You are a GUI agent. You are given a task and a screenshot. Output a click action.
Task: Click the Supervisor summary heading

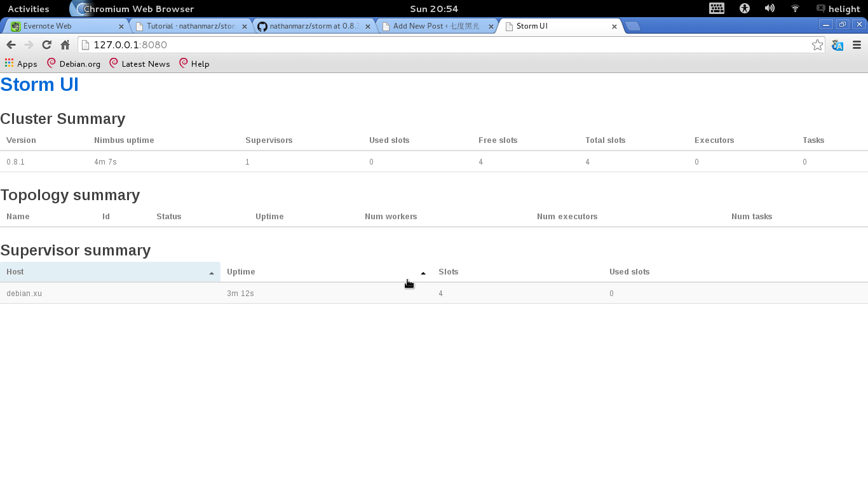pos(76,250)
